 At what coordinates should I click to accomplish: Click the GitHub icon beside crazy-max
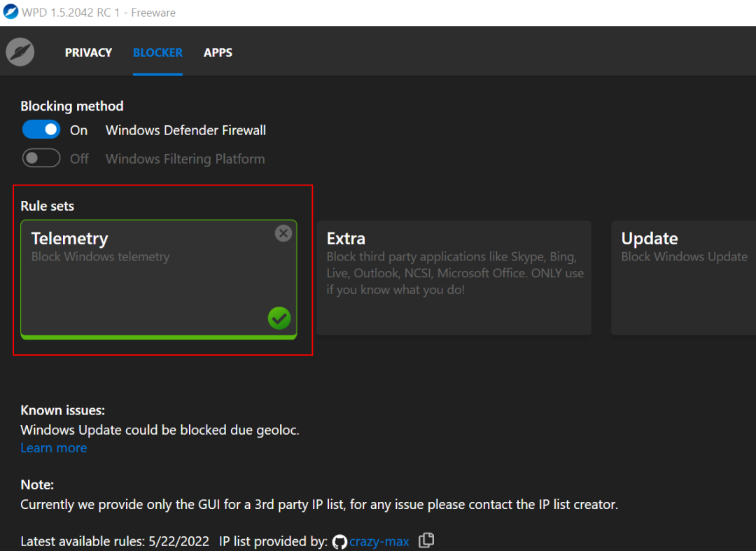pyautogui.click(x=339, y=542)
